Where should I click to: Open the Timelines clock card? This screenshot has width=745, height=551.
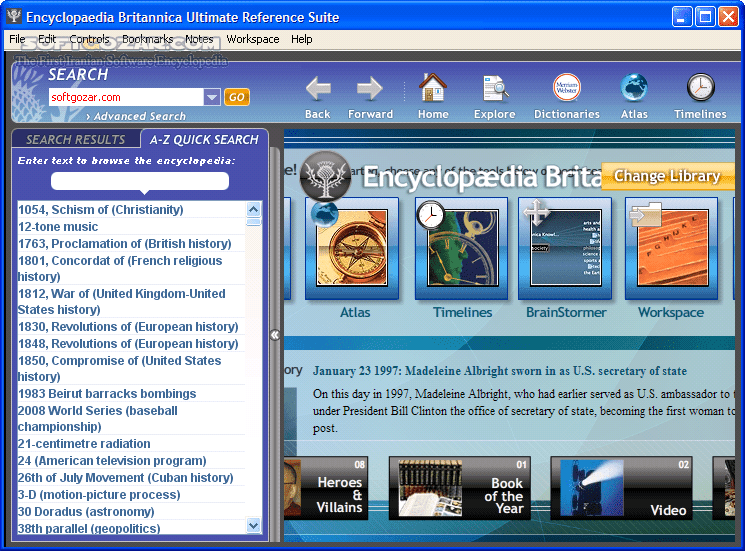(x=462, y=248)
